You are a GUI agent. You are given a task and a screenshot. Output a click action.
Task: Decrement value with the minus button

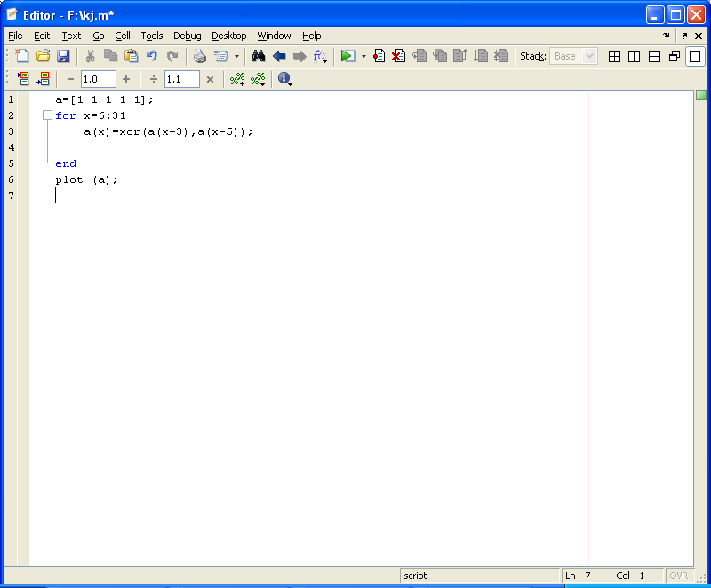[70, 79]
